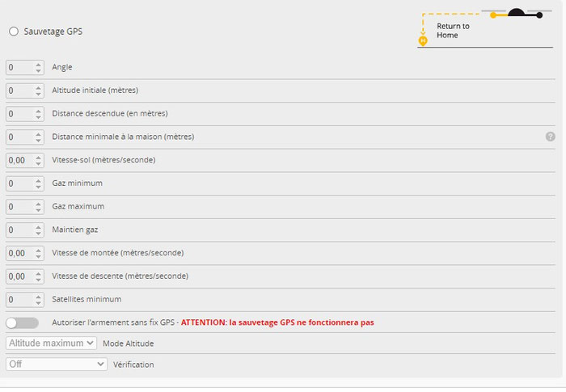This screenshot has height=392, width=566.
Task: Decrease the Satellites minimum value
Action: coord(38,303)
